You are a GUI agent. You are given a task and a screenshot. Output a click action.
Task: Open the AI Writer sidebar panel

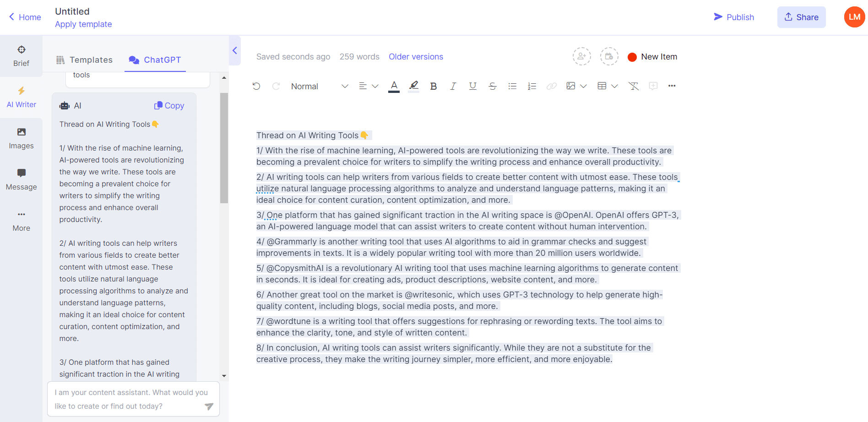[21, 97]
